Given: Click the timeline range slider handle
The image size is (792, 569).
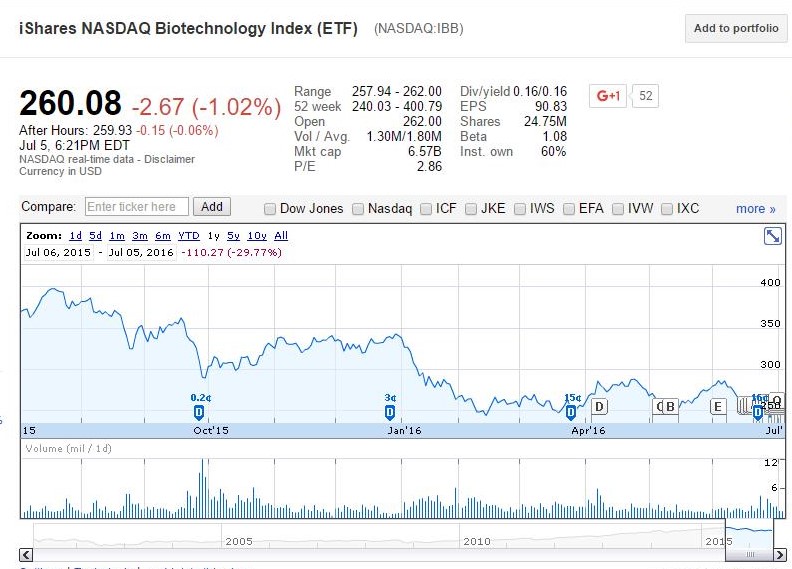Looking at the screenshot, I should [750, 554].
